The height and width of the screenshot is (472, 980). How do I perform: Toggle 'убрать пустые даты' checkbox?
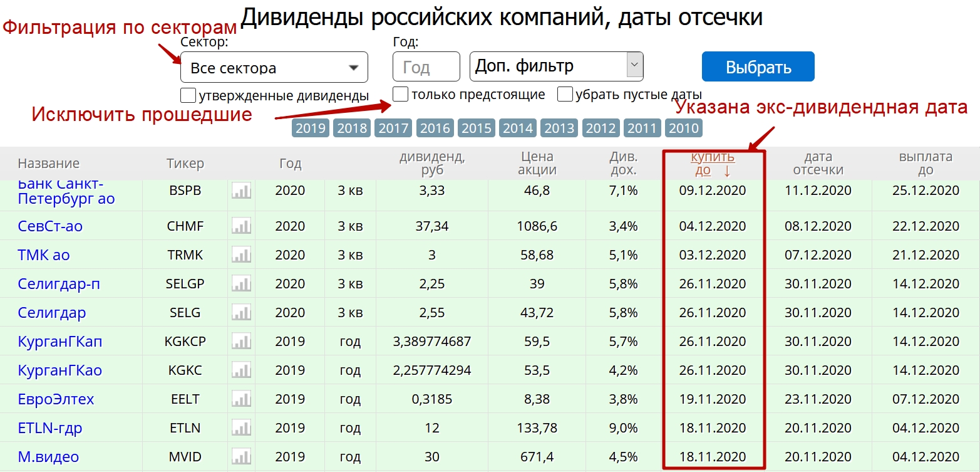pyautogui.click(x=565, y=95)
